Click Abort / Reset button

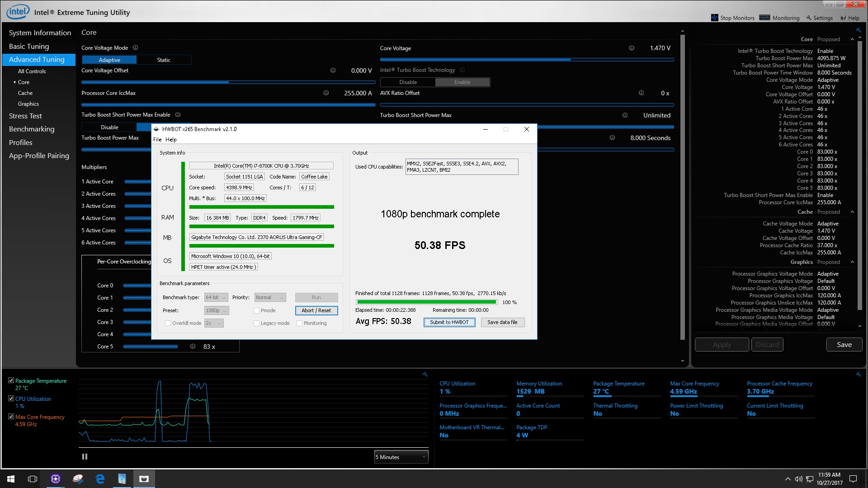point(316,310)
